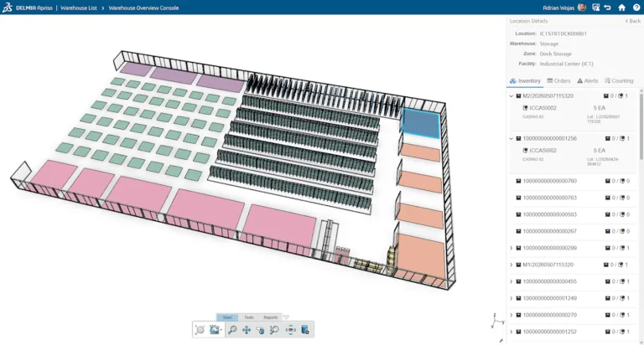Go to the Home icon
Image resolution: width=644 pixels, height=345 pixels.
(x=622, y=8)
